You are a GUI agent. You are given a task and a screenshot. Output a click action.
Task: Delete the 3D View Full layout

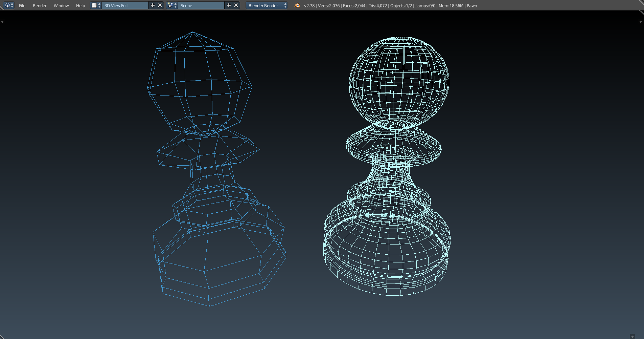pos(160,5)
